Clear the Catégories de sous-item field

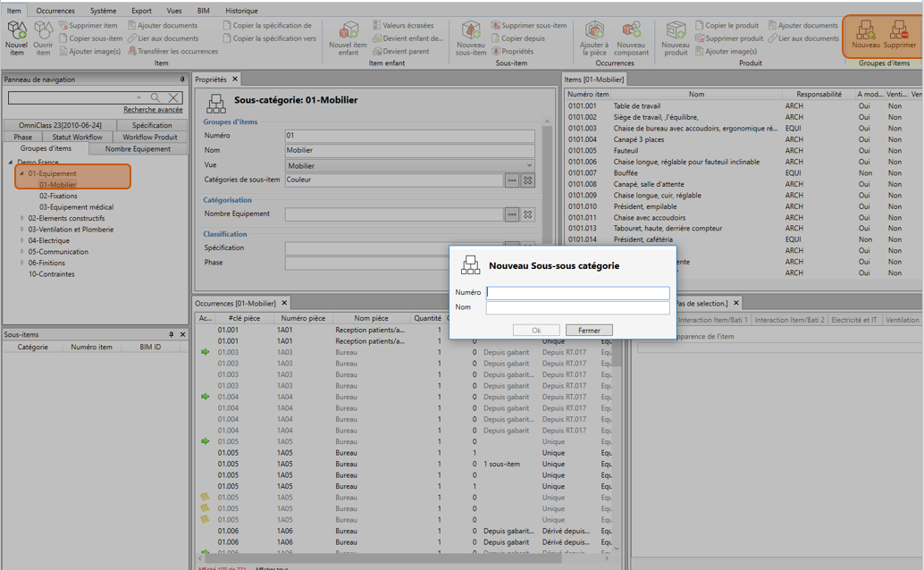click(x=528, y=180)
